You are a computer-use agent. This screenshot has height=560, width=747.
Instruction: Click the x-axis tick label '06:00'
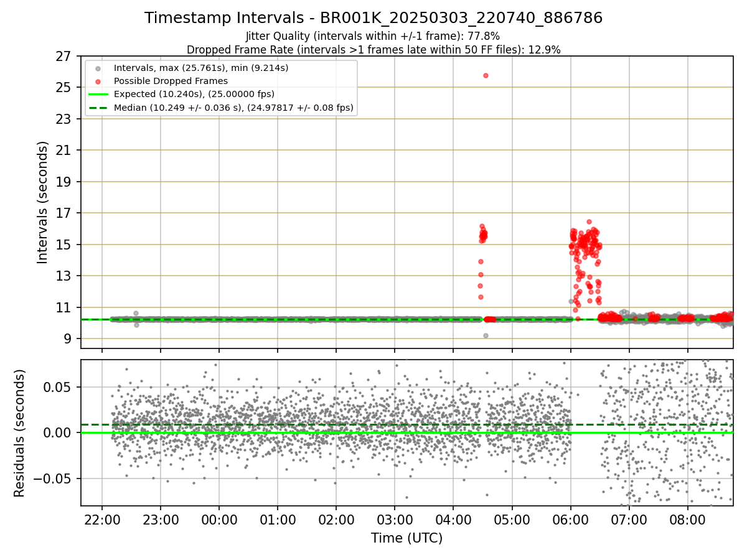(571, 519)
